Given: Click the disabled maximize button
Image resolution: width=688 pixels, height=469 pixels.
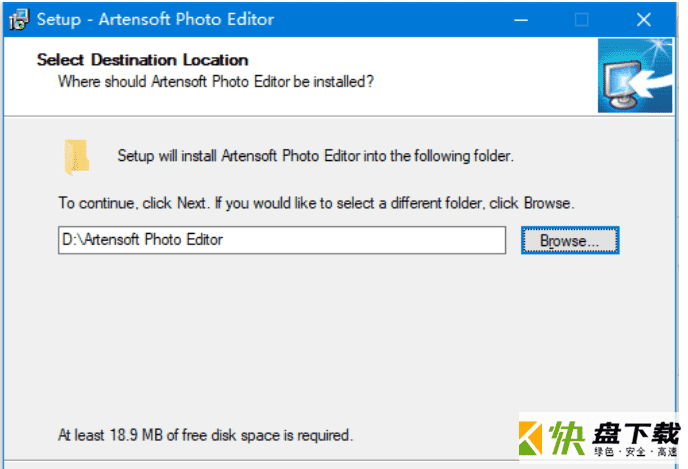Looking at the screenshot, I should (581, 20).
